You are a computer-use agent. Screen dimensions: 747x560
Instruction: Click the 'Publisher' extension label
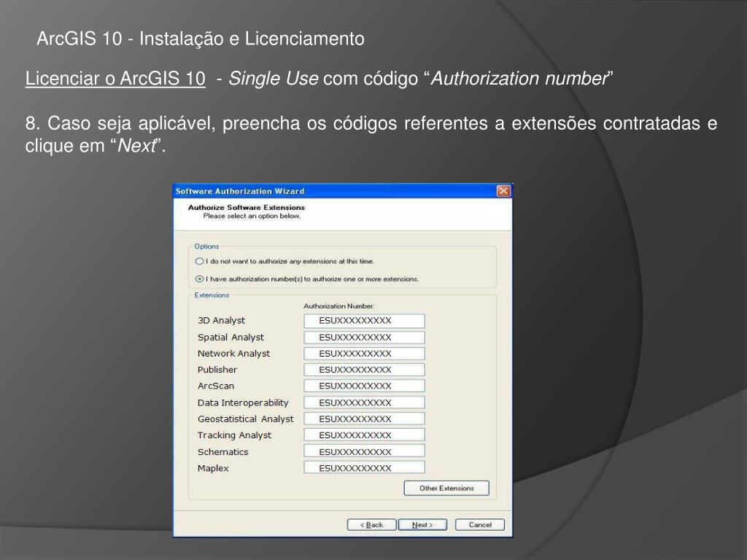pos(217,370)
